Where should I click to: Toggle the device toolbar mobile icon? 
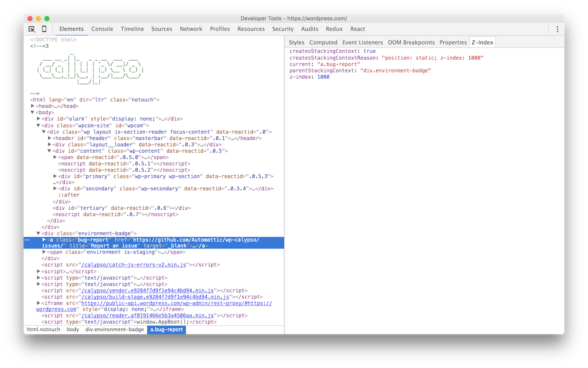44,29
